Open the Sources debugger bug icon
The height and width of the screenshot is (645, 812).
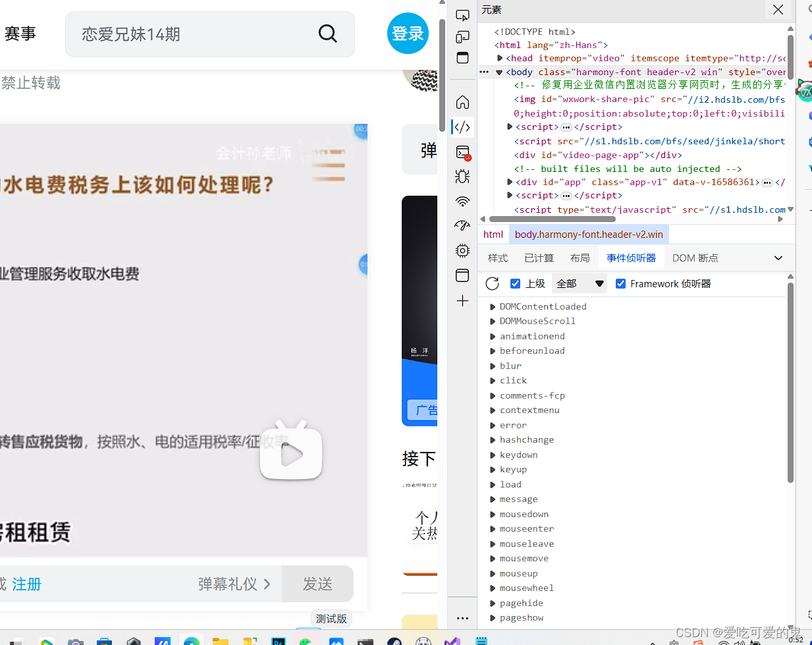(462, 176)
